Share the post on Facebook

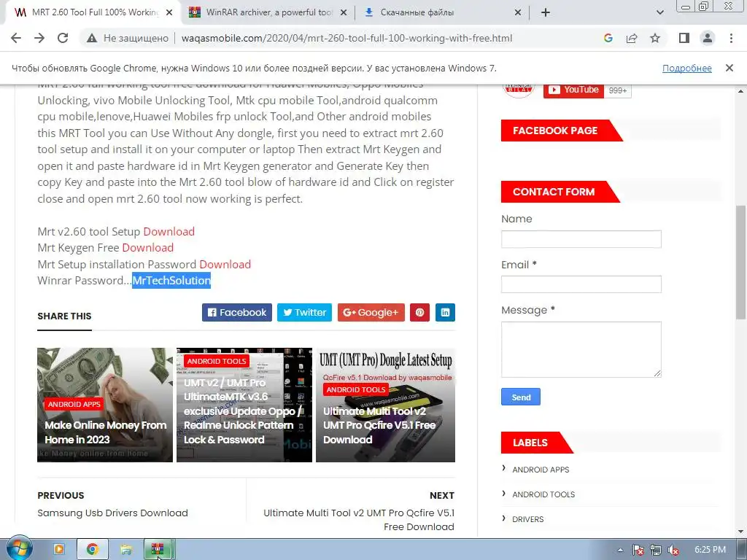pos(237,312)
